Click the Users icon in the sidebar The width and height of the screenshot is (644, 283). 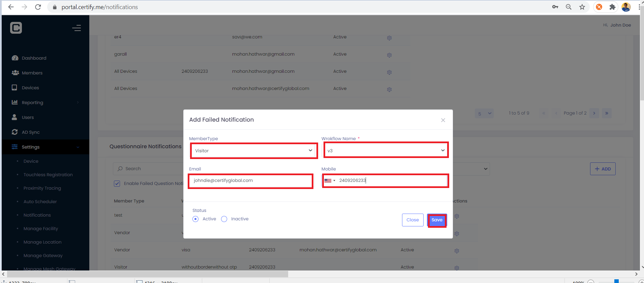click(x=14, y=117)
